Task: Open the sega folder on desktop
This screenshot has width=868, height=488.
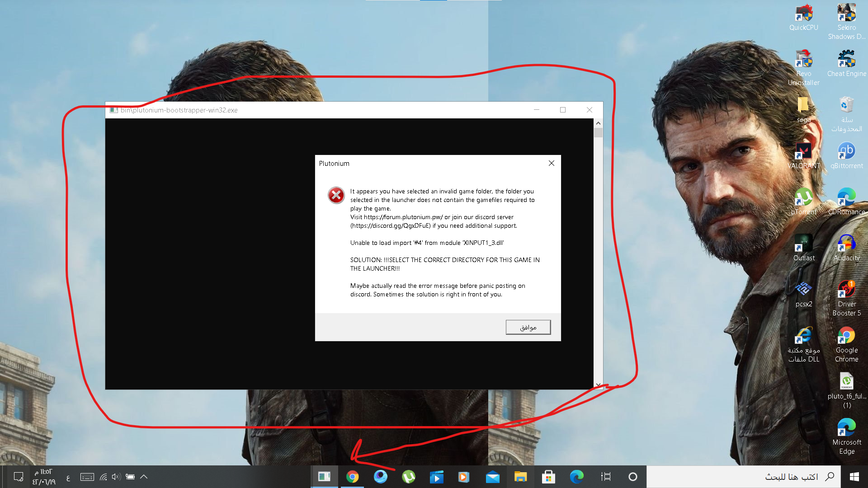Action: [x=803, y=109]
